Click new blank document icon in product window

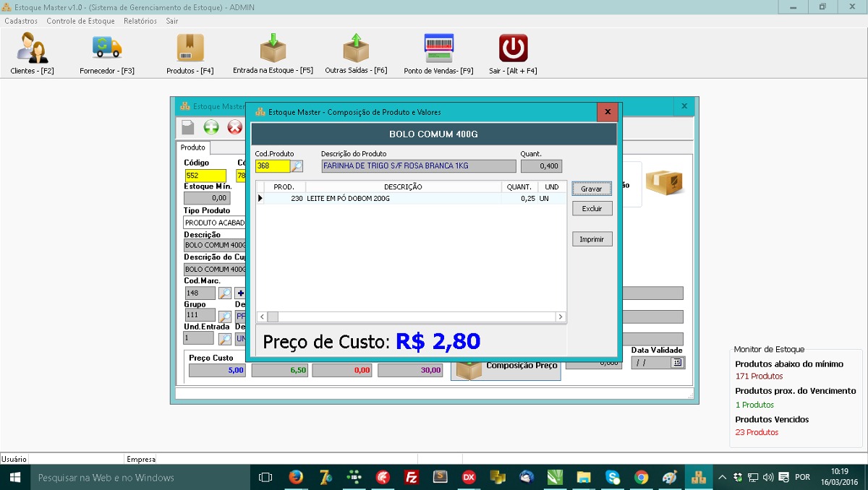tap(188, 127)
